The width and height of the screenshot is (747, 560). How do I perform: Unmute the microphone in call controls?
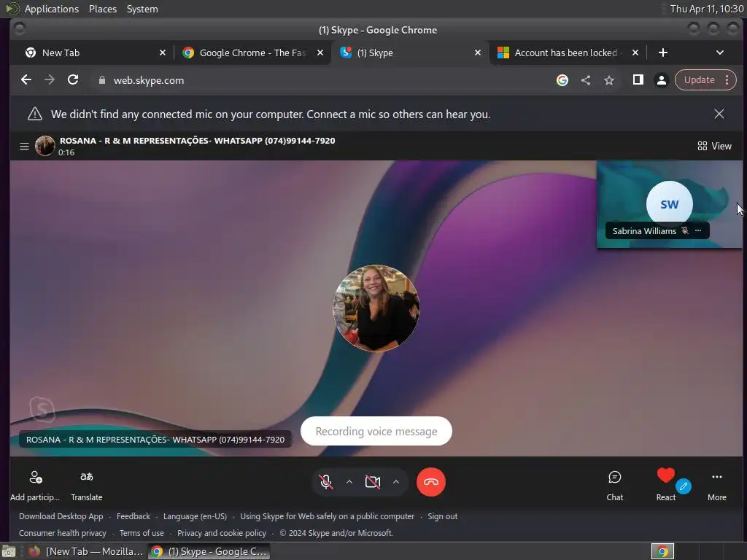pyautogui.click(x=326, y=482)
